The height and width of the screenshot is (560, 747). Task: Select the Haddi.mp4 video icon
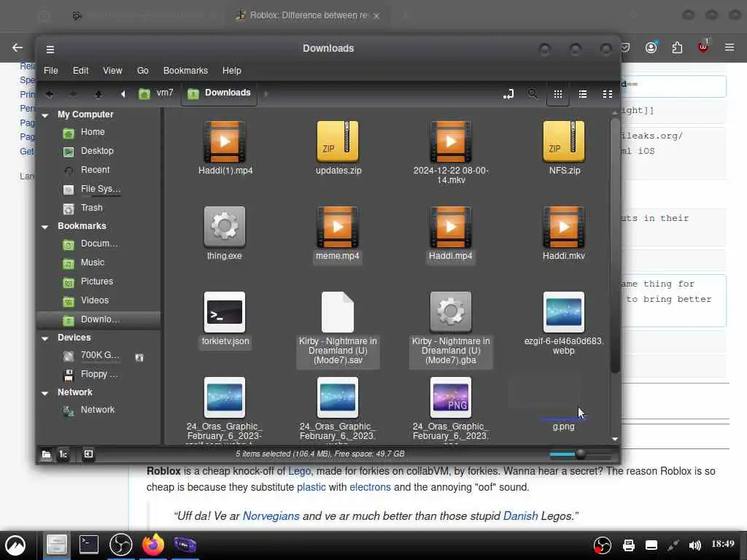click(x=451, y=227)
